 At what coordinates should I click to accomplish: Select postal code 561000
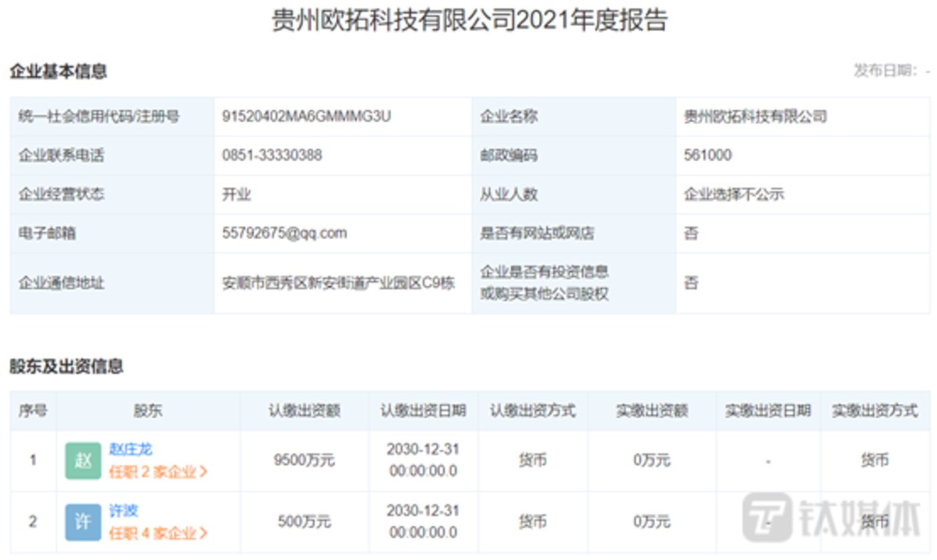click(708, 155)
